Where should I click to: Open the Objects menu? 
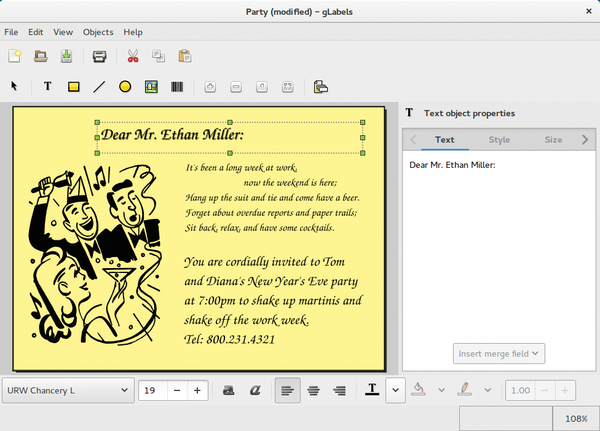pos(98,32)
